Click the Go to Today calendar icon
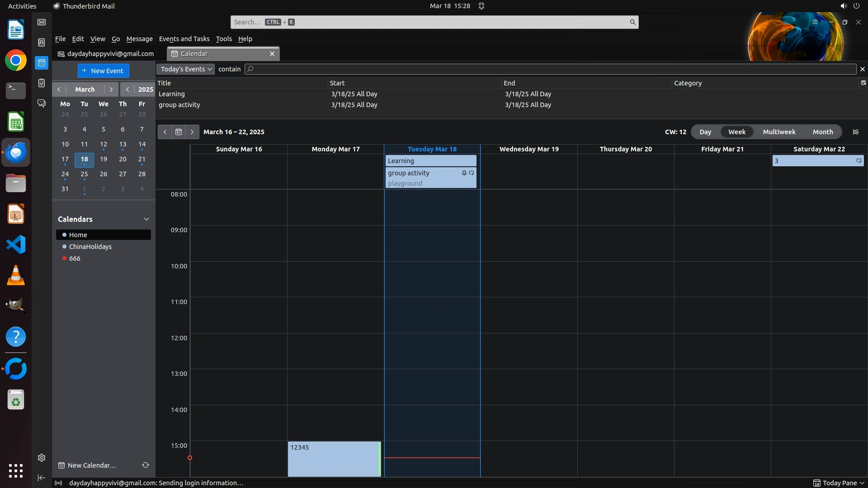This screenshot has height=488, width=868. point(179,132)
